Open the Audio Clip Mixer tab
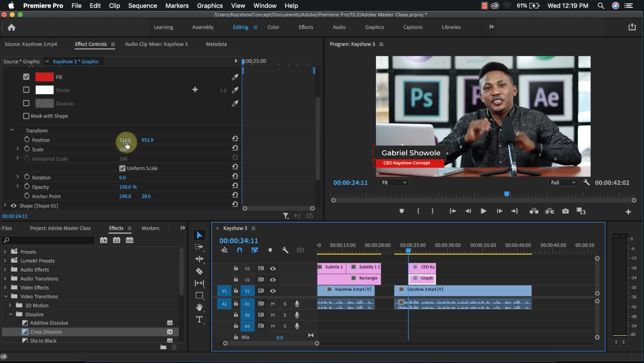Viewport: 644px width, 363px height. [156, 44]
